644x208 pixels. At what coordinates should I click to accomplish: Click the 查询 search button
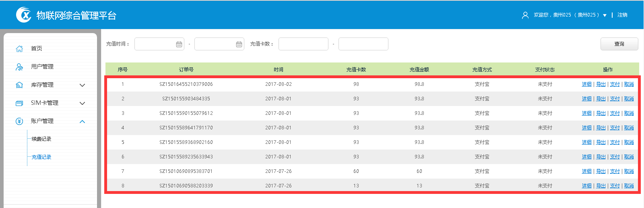pos(619,44)
